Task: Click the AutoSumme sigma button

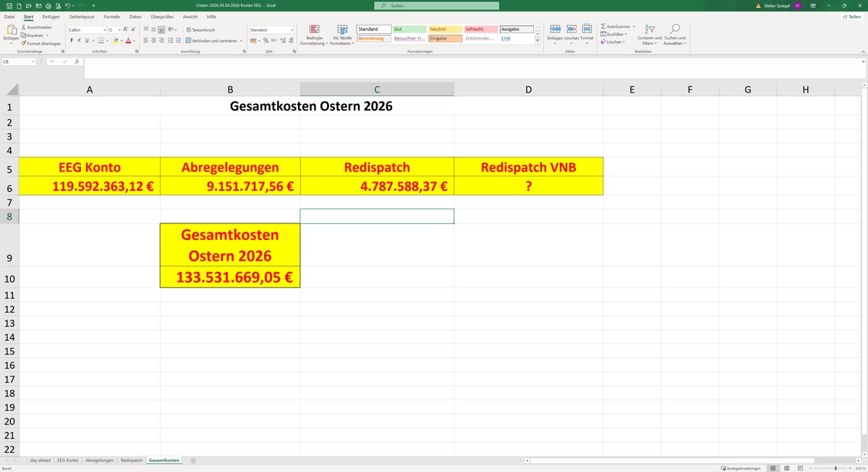Action: [616, 27]
